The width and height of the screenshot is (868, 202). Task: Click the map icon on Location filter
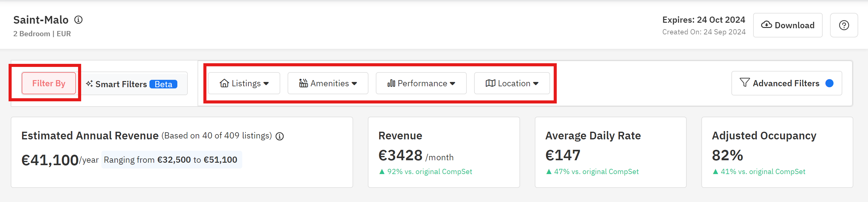(490, 83)
